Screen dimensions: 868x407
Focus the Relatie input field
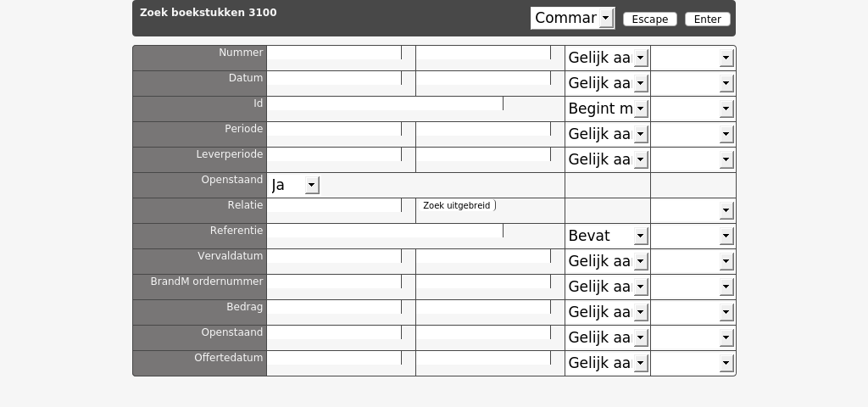(x=334, y=205)
